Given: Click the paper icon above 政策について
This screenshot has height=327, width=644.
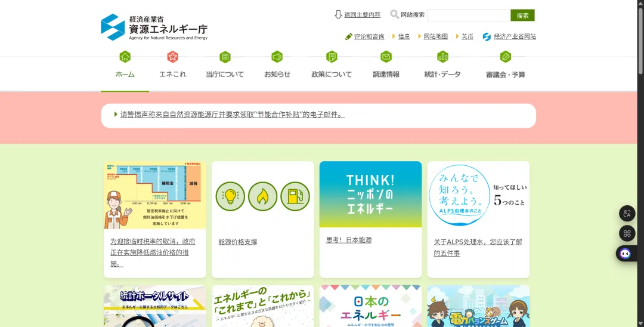Looking at the screenshot, I should (332, 57).
